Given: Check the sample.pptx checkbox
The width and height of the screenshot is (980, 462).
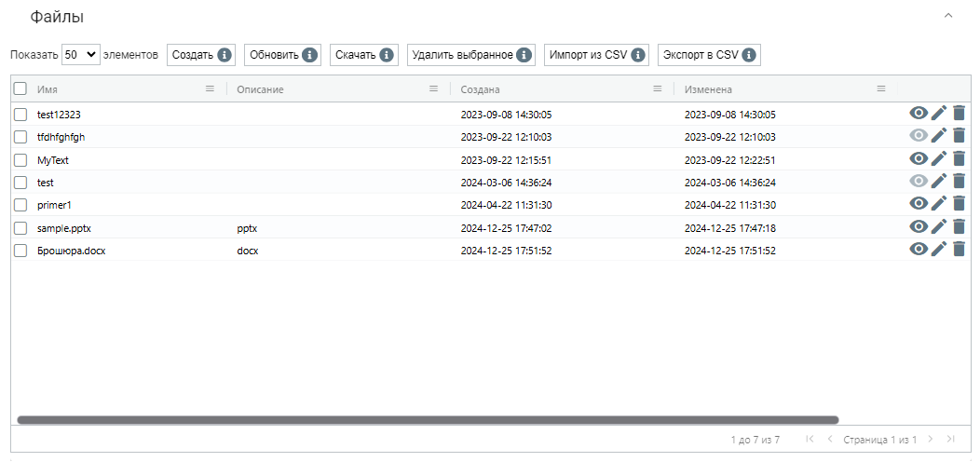Looking at the screenshot, I should pos(20,228).
